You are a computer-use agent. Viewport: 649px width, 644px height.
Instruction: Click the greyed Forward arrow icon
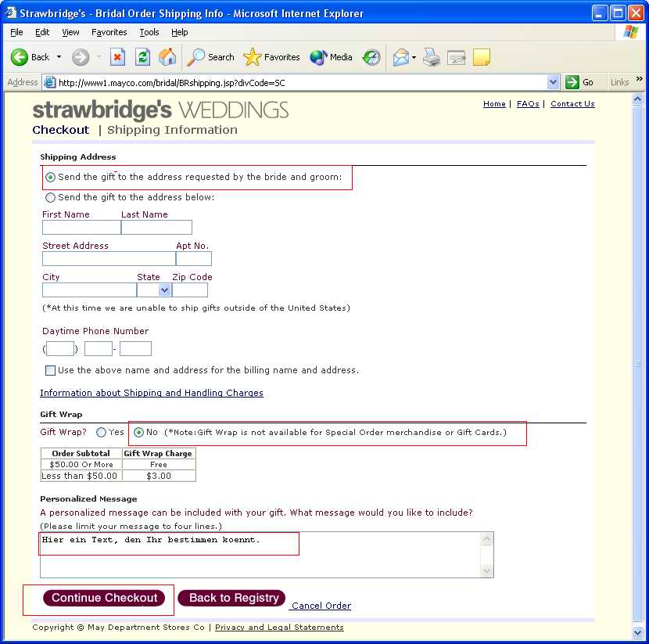81,57
